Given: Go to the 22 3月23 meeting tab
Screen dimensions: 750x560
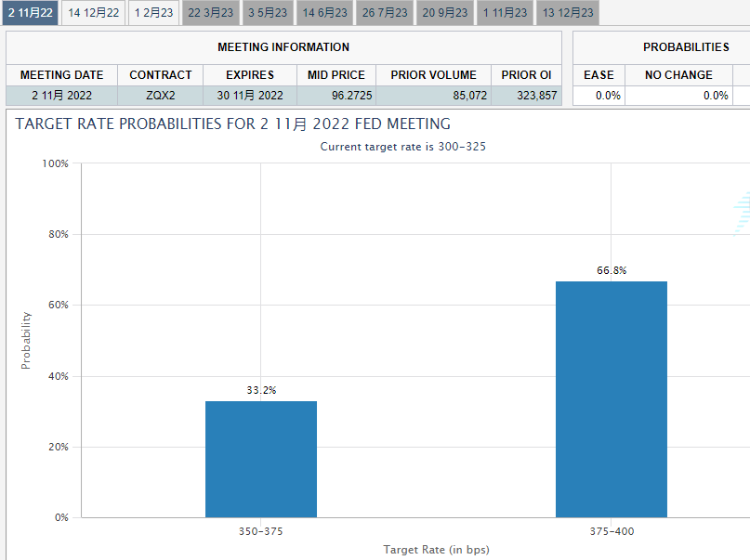Looking at the screenshot, I should point(211,13).
